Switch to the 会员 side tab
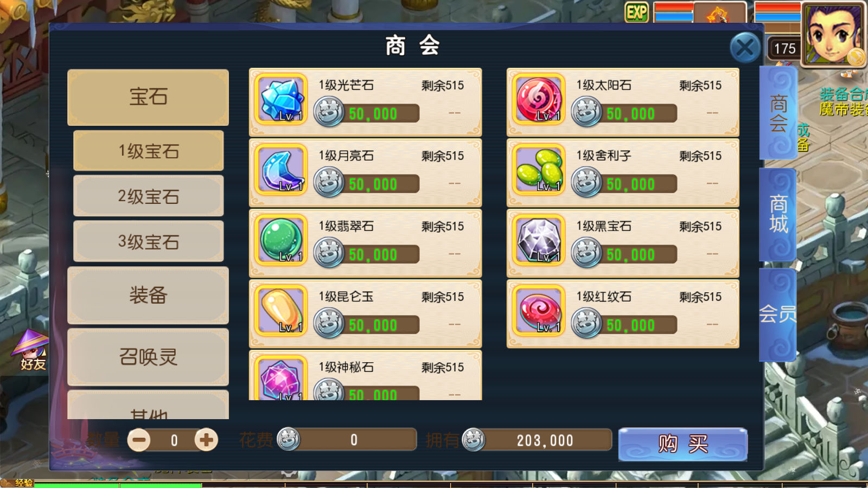This screenshot has height=488, width=868. [778, 314]
